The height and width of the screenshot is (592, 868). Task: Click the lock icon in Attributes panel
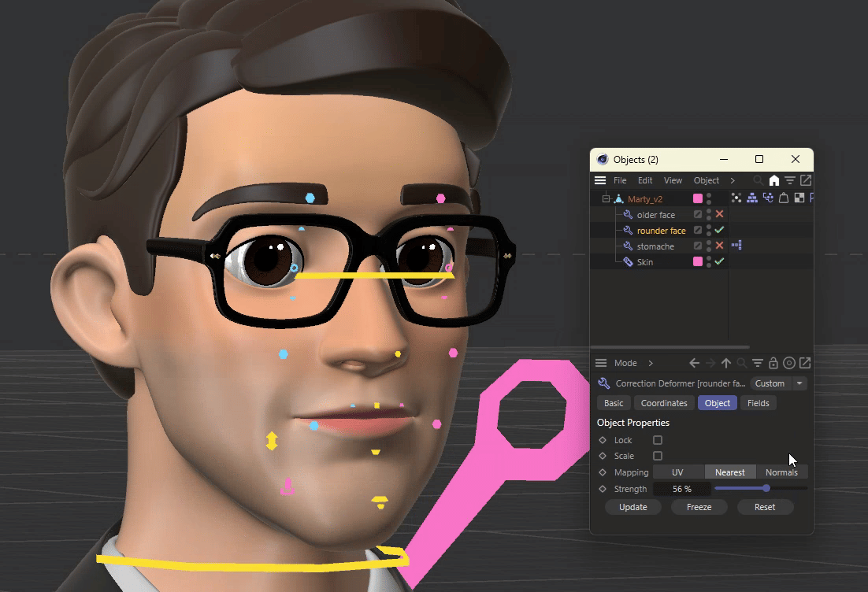point(773,363)
